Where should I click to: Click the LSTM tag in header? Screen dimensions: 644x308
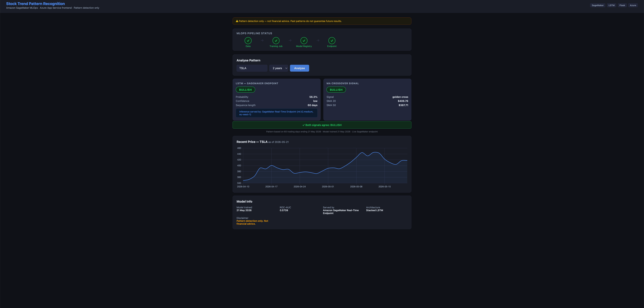point(611,5)
